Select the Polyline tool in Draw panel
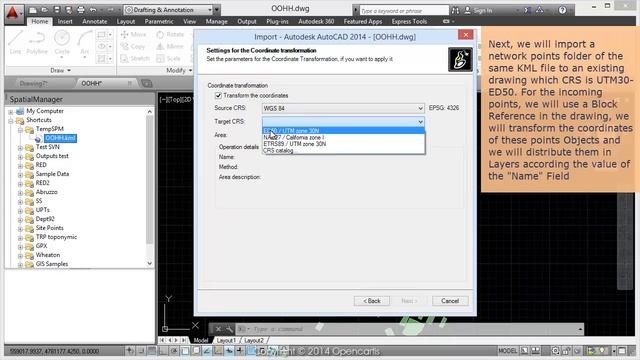640x360 pixels. [x=37, y=42]
